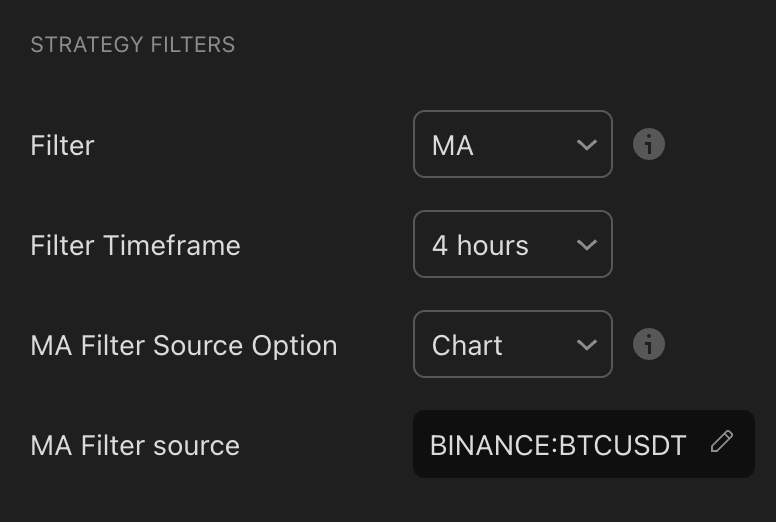
Task: Click the MA value text
Action: (453, 145)
